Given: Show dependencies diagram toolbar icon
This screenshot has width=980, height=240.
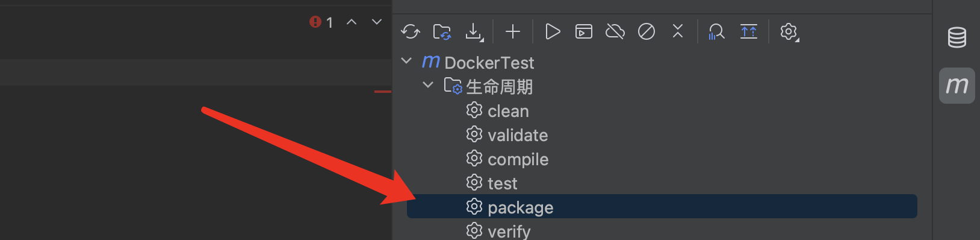Looking at the screenshot, I should pyautogui.click(x=749, y=31).
